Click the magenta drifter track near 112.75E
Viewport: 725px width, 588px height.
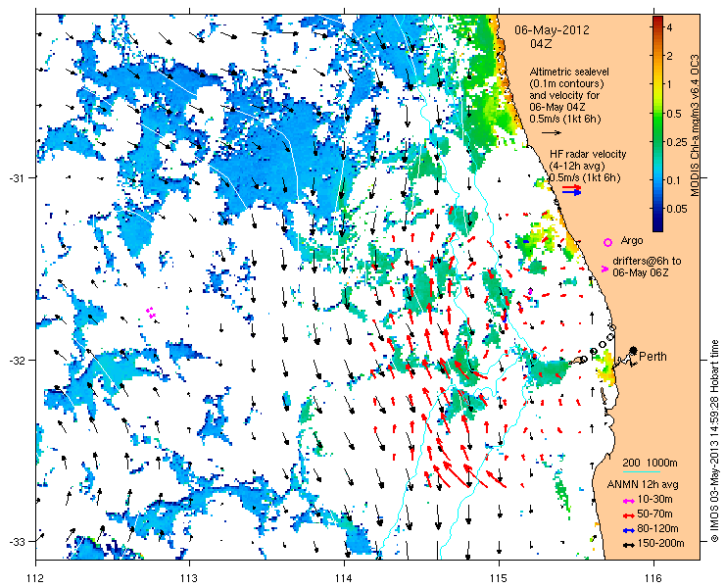click(150, 313)
